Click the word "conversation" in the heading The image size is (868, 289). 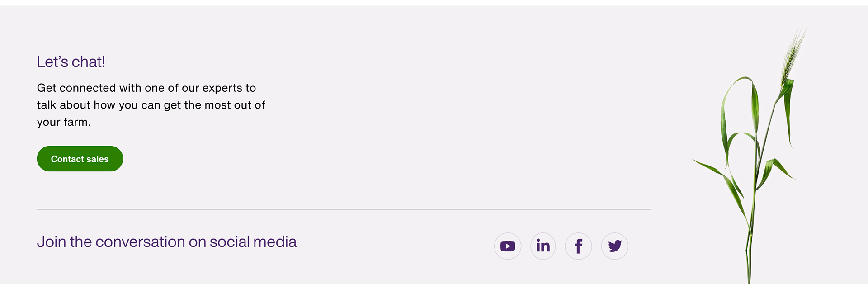(140, 242)
